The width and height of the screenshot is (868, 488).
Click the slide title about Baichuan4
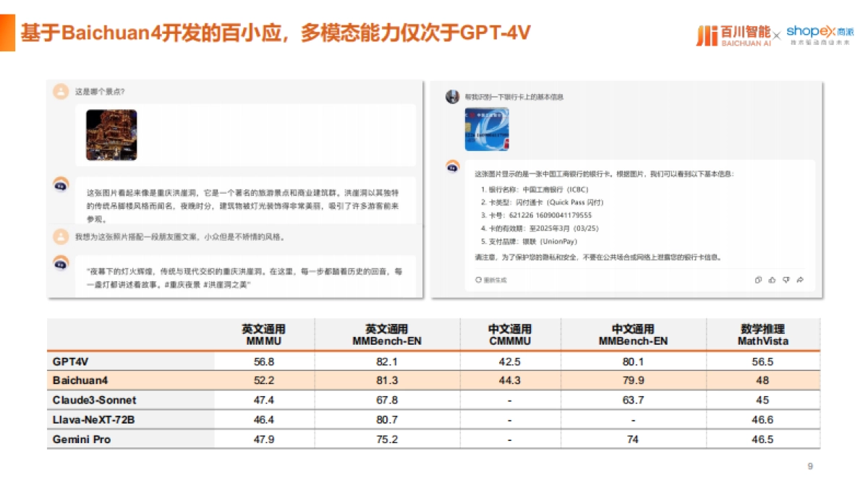[x=276, y=31]
